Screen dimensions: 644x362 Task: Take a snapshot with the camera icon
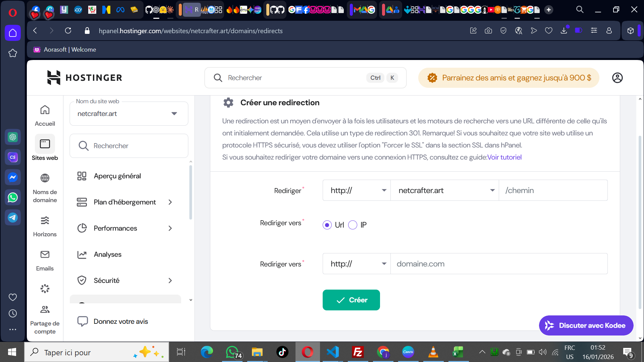(488, 31)
